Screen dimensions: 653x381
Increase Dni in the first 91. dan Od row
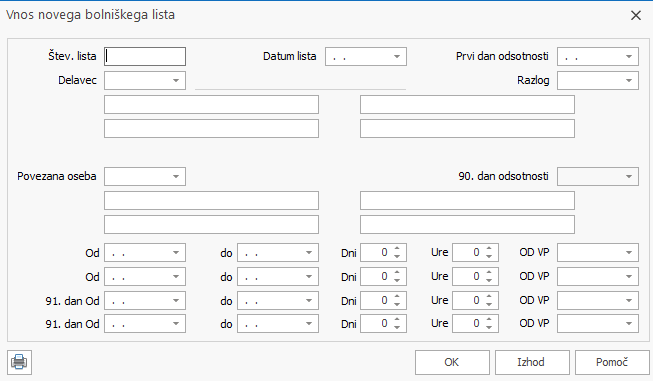(397, 296)
